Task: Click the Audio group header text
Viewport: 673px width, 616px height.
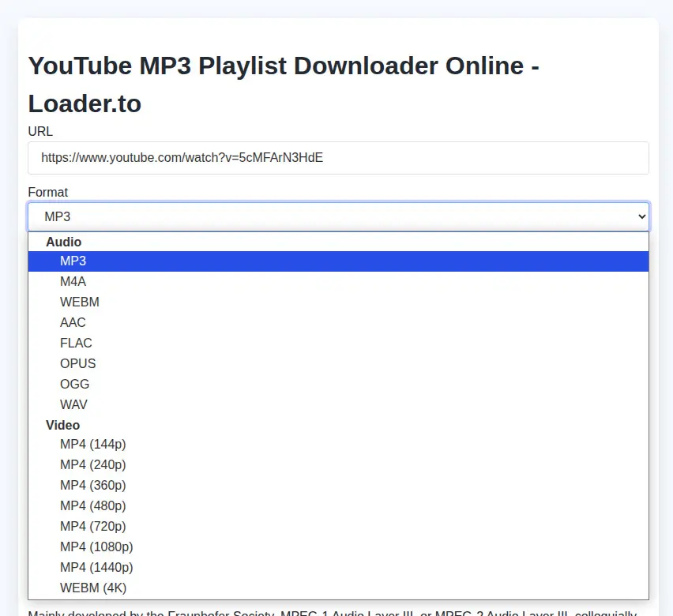Action: click(x=63, y=242)
